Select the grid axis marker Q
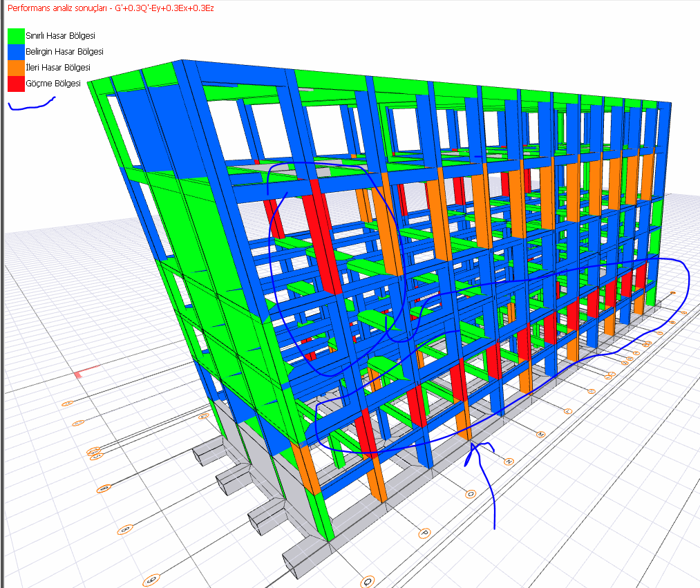Screen dimensions: 700x588 click(368, 580)
